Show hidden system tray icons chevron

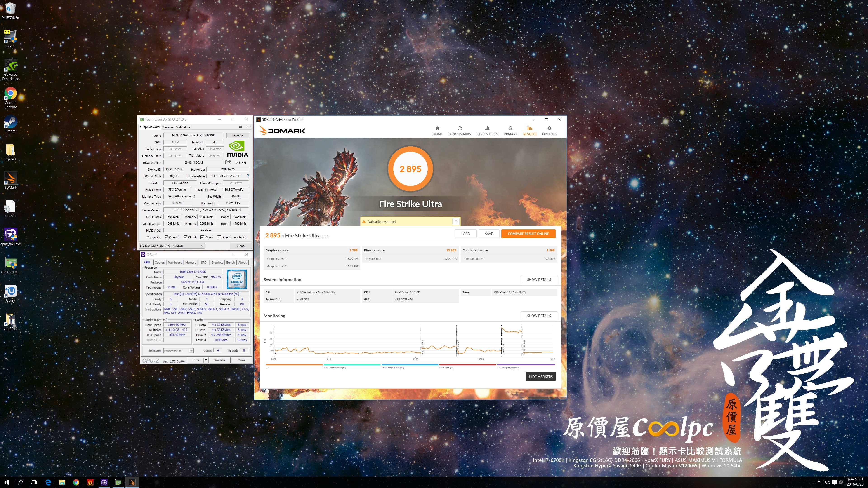pos(814,482)
